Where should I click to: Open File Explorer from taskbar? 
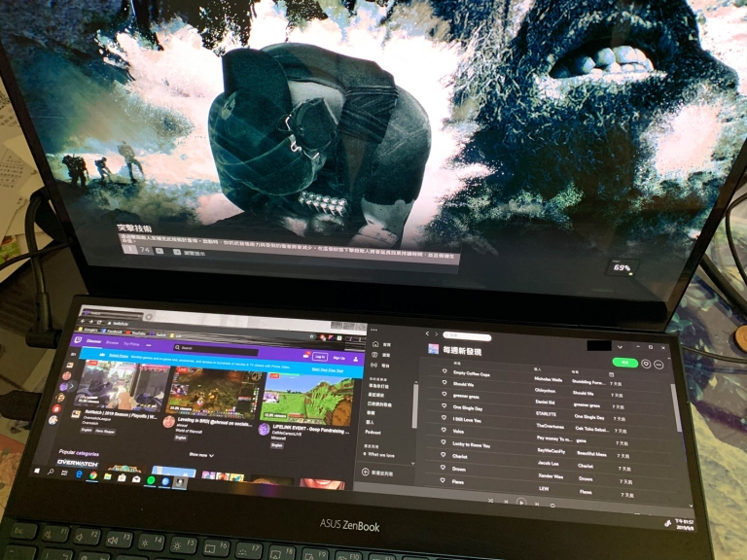coord(108,476)
